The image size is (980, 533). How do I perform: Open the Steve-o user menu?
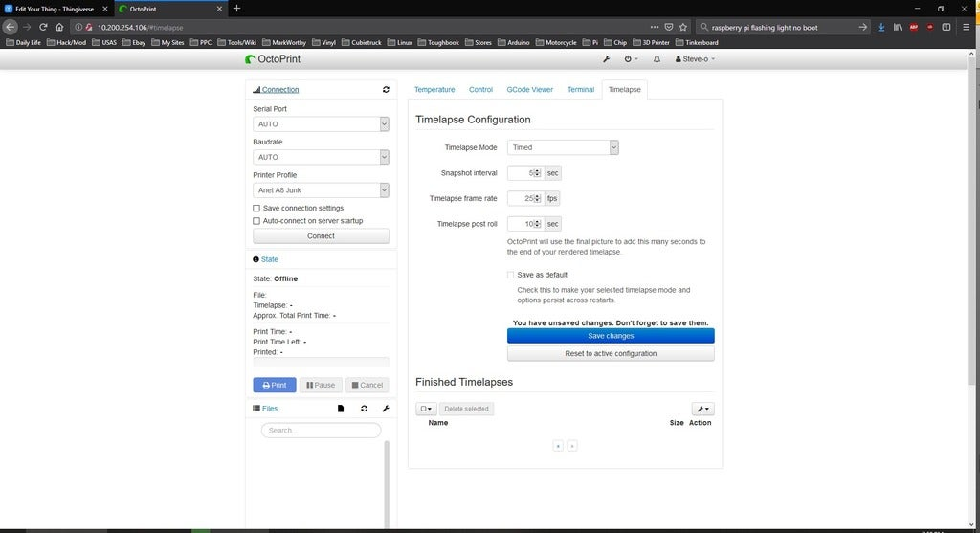coord(695,59)
